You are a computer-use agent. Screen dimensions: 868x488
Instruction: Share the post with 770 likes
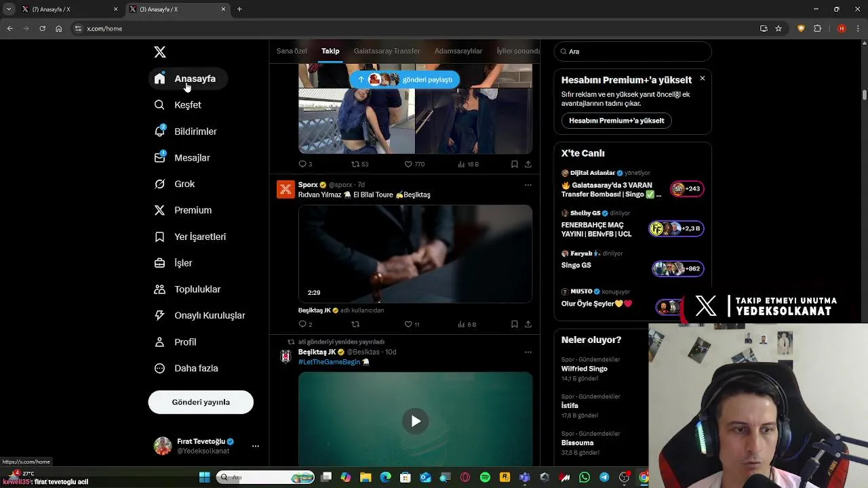coord(528,164)
